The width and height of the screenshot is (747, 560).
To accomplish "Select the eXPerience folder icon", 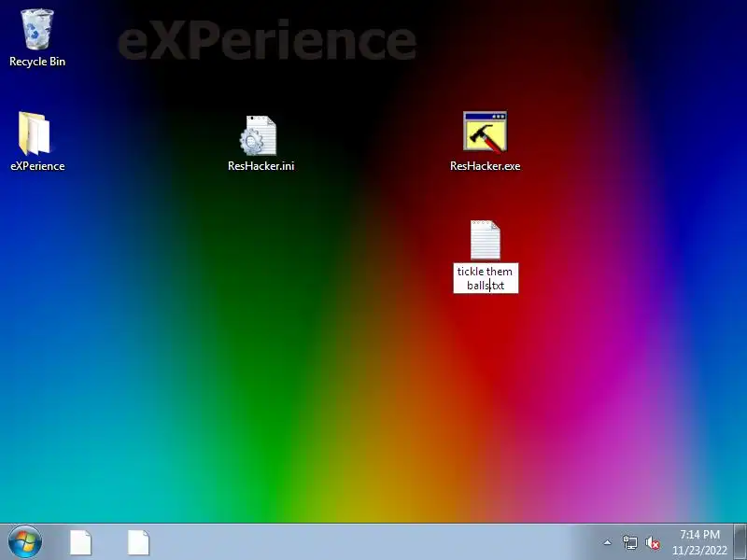I will click(35, 133).
